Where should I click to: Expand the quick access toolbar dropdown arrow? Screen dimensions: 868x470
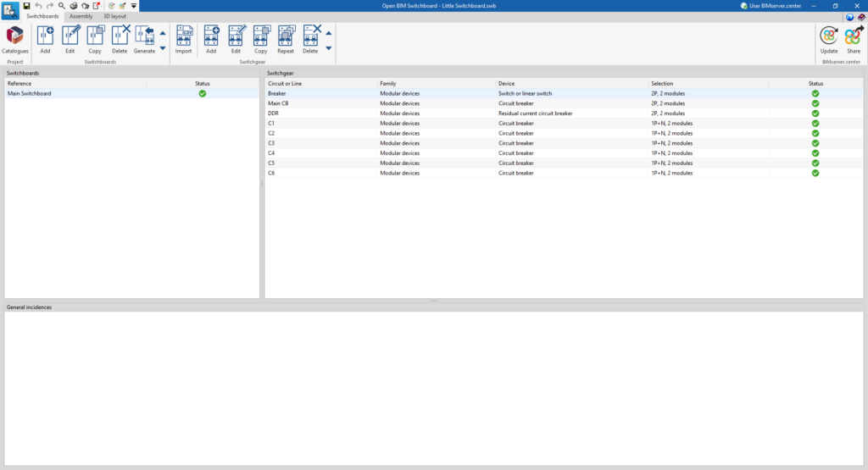click(x=133, y=6)
